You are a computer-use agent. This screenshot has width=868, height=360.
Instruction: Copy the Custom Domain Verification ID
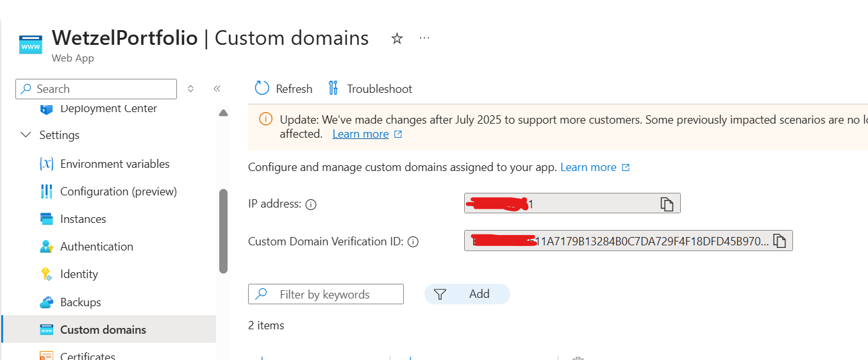[x=780, y=241]
